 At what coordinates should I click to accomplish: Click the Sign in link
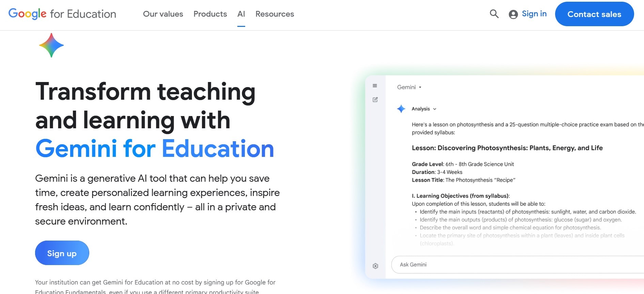(x=534, y=14)
